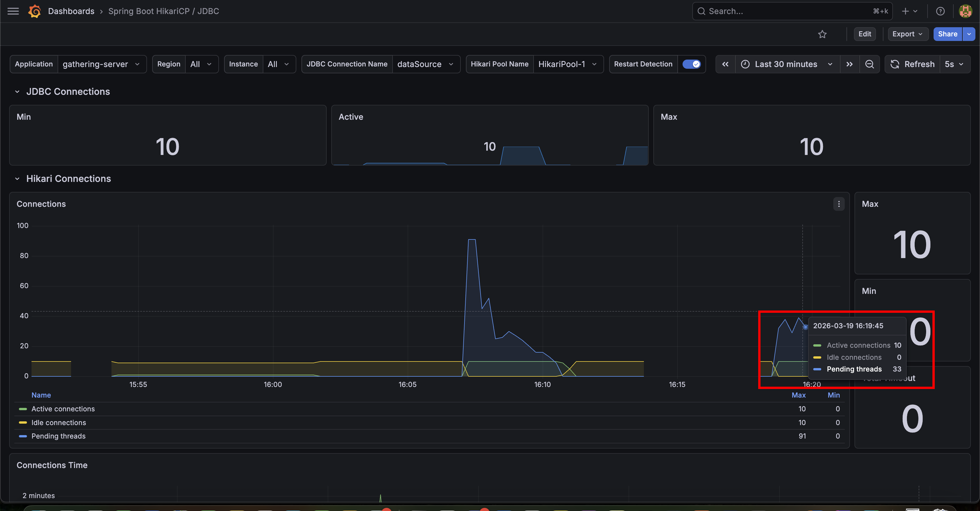Click the JDBC Min panel title
The height and width of the screenshot is (511, 980).
pos(23,117)
